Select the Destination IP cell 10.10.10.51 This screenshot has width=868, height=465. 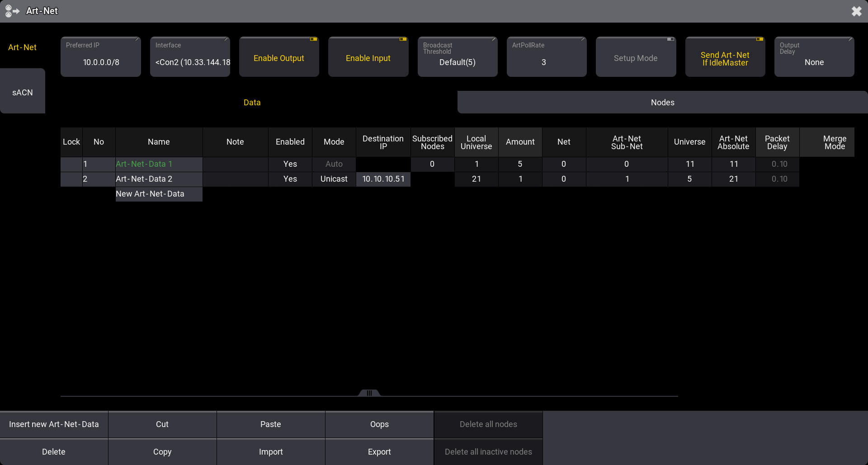pyautogui.click(x=383, y=179)
